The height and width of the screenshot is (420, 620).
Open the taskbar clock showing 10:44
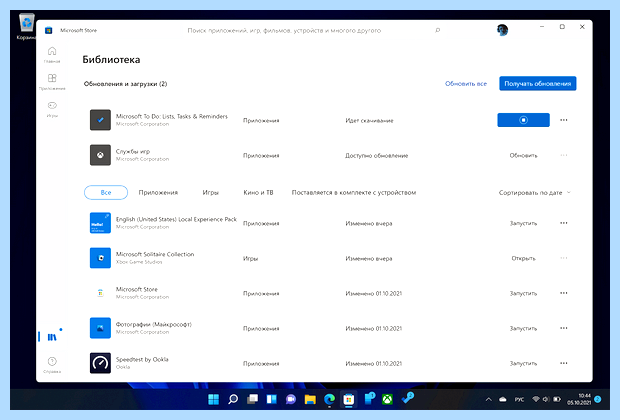(x=579, y=399)
